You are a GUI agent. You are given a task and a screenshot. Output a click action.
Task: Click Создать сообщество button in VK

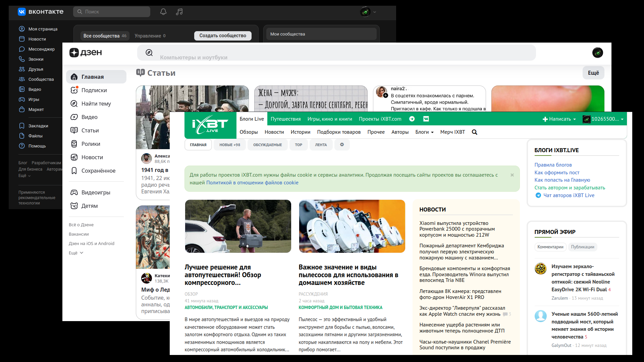(x=223, y=36)
